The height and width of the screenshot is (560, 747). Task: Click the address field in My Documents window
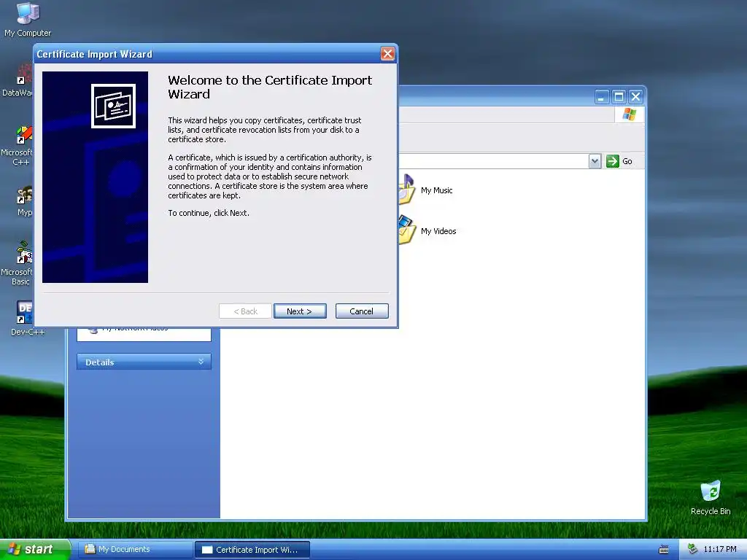point(493,161)
